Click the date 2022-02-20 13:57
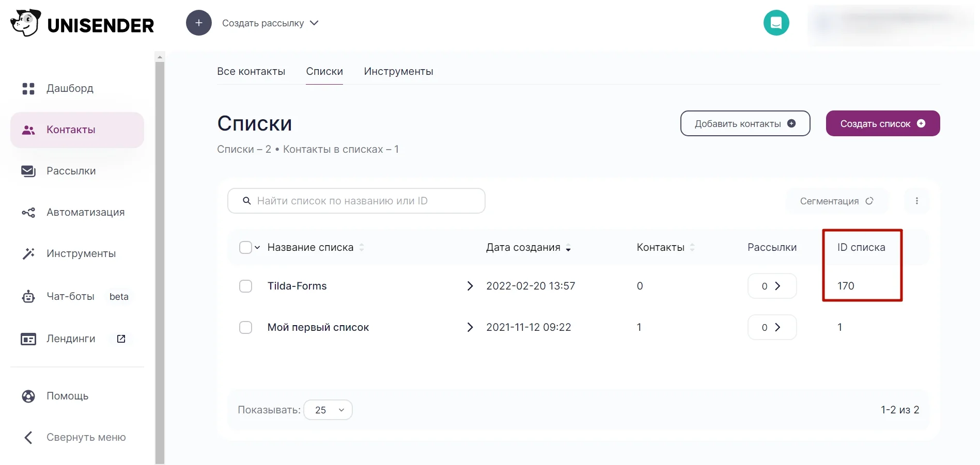Screen dimensions: 980x465 [531, 286]
